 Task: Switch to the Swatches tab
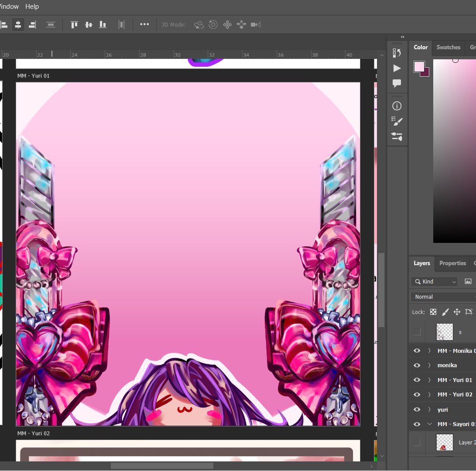pos(449,48)
